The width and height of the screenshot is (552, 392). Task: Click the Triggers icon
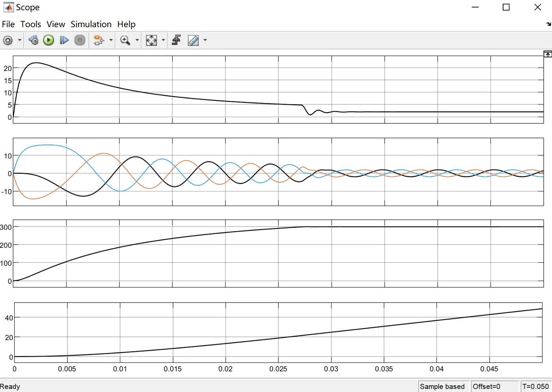click(176, 40)
